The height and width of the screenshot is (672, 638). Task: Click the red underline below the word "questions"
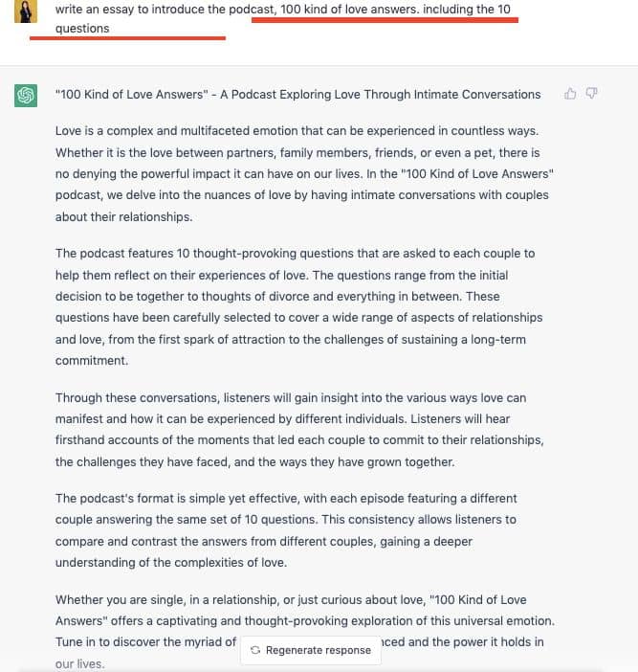[x=127, y=39]
